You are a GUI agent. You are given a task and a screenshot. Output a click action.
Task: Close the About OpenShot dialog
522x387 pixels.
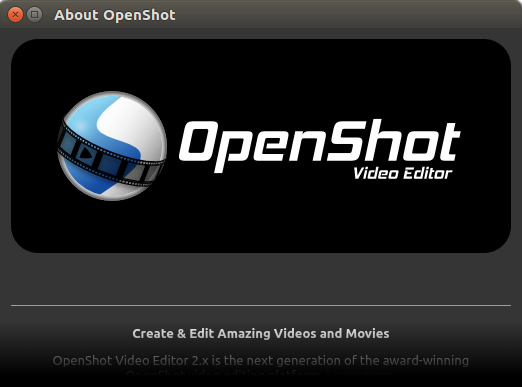(x=15, y=15)
